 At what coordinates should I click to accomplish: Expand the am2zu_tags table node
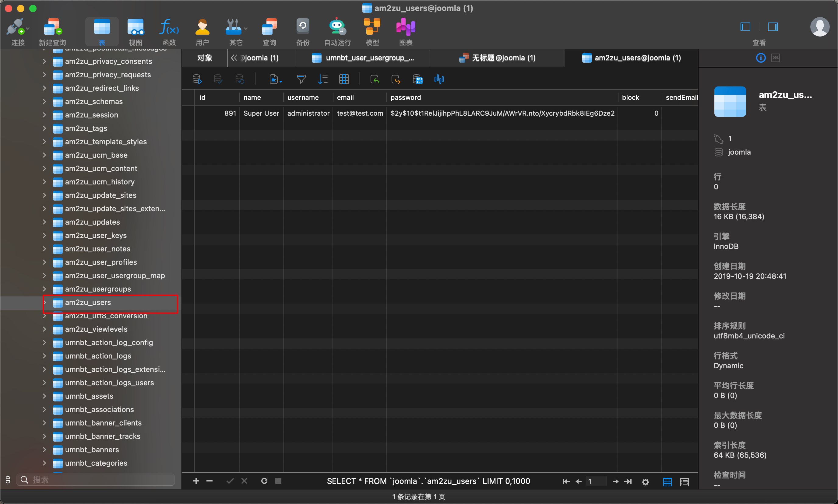(x=44, y=128)
